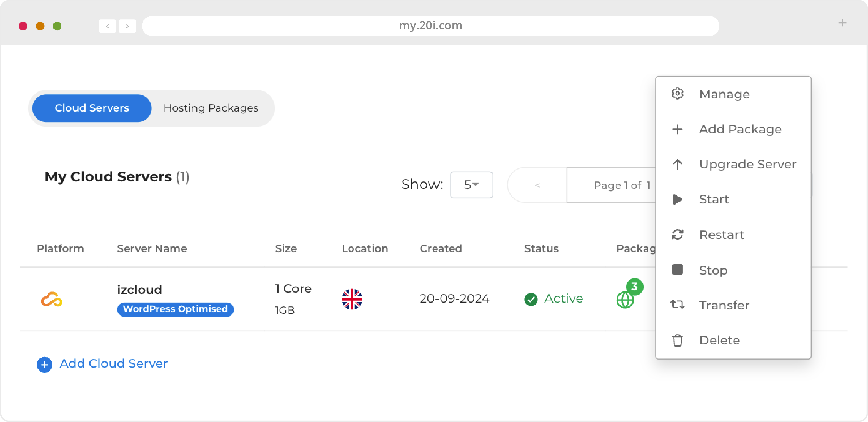Click the Add Package icon
868x422 pixels.
point(677,129)
